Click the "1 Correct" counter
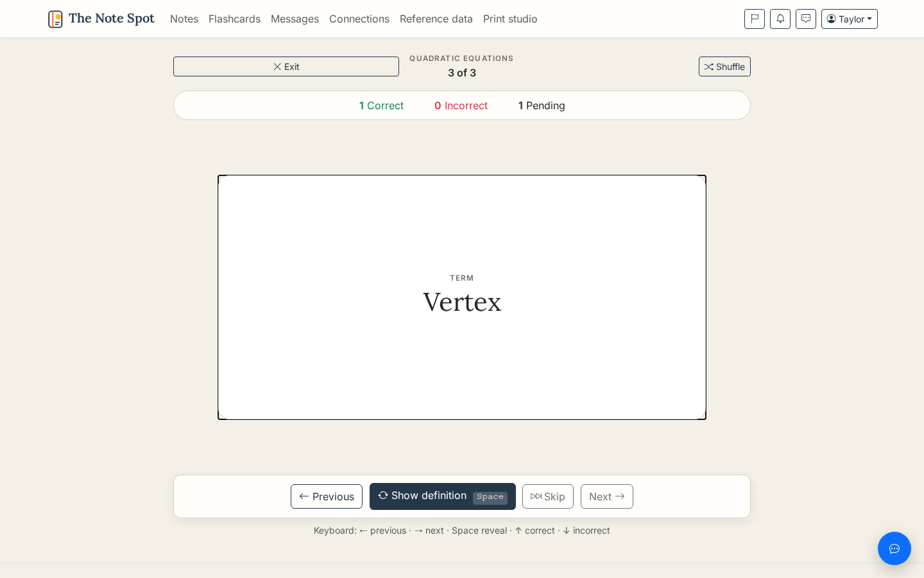Viewport: 924px width, 578px height. pyautogui.click(x=381, y=105)
